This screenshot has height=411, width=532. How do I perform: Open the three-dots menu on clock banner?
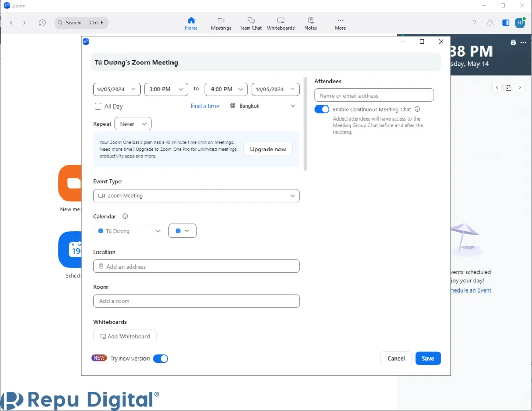point(523,43)
